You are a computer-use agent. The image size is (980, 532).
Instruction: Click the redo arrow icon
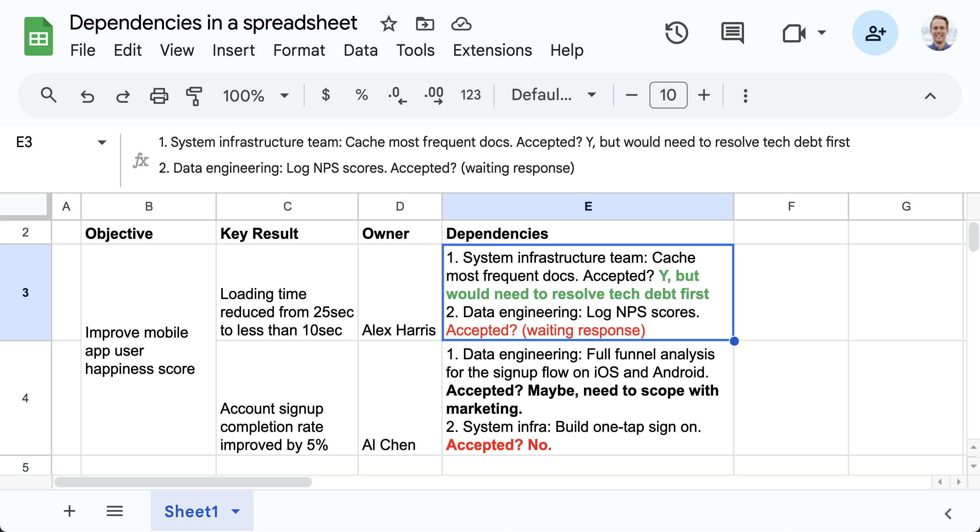click(x=123, y=96)
